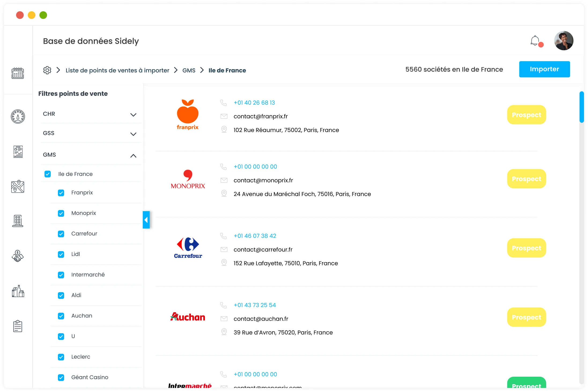This screenshot has height=392, width=588.
Task: Uncheck the Lidl filter checkbox
Action: (61, 254)
